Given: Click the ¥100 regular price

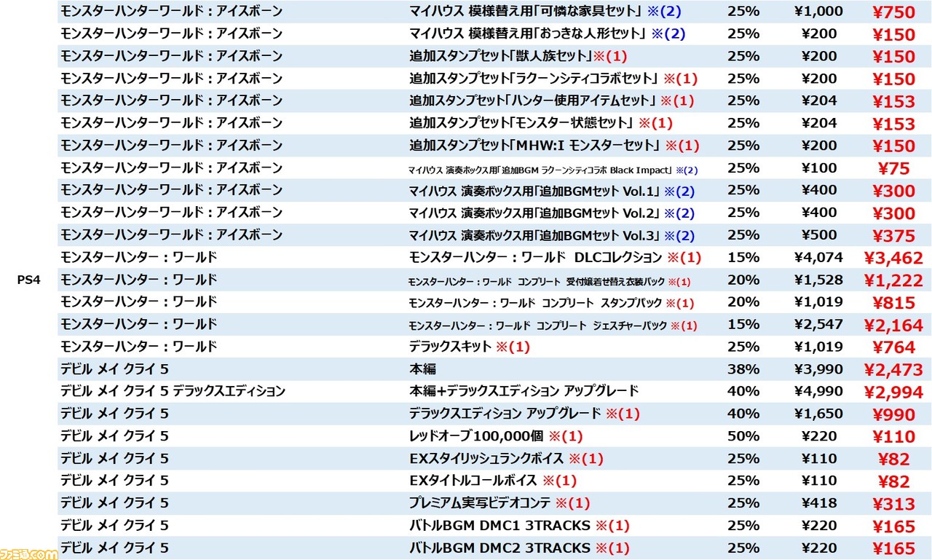Looking at the screenshot, I should tap(819, 167).
